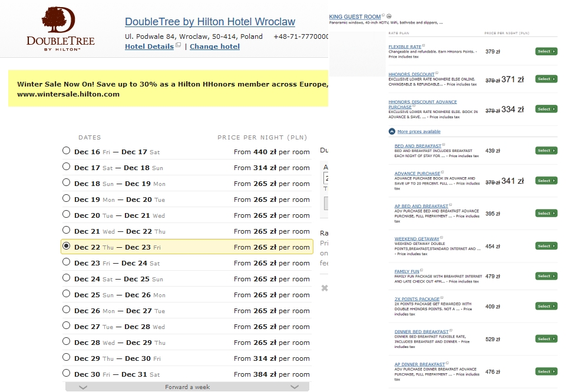Viewport: 575px width, 392px height.
Task: Select Dec 19 – Dec 20 date radio
Action: point(66,198)
